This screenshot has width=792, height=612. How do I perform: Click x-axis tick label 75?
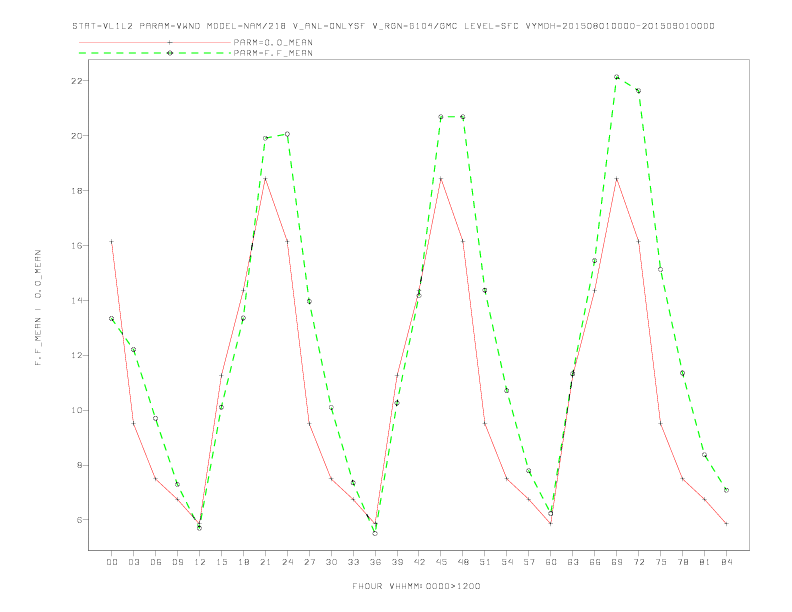point(661,562)
